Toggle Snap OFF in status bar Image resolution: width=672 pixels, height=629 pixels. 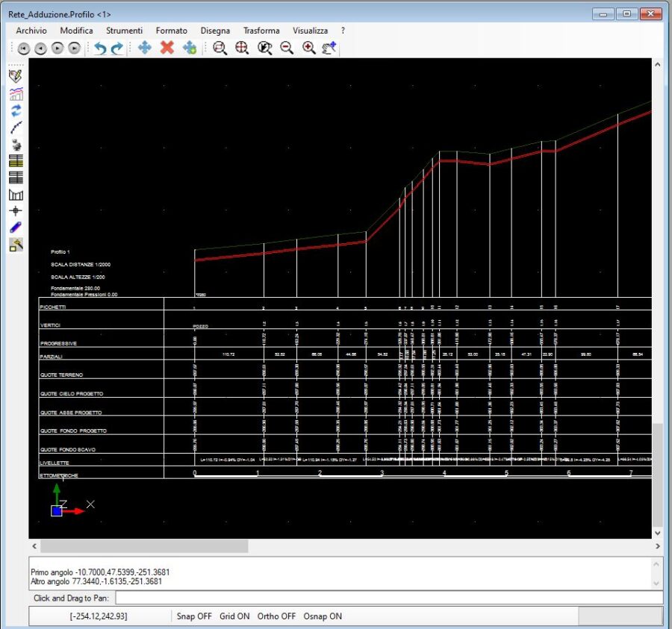click(194, 616)
